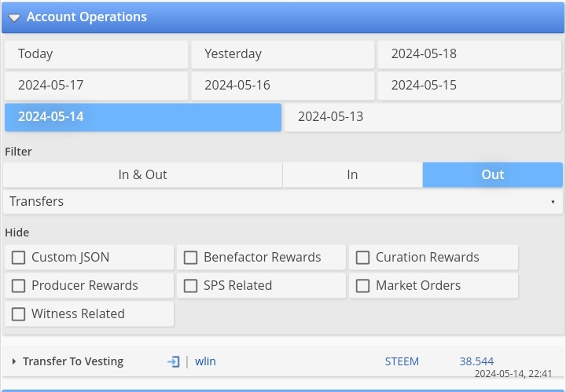Open the wlin account link
The image size is (566, 392).
(205, 361)
